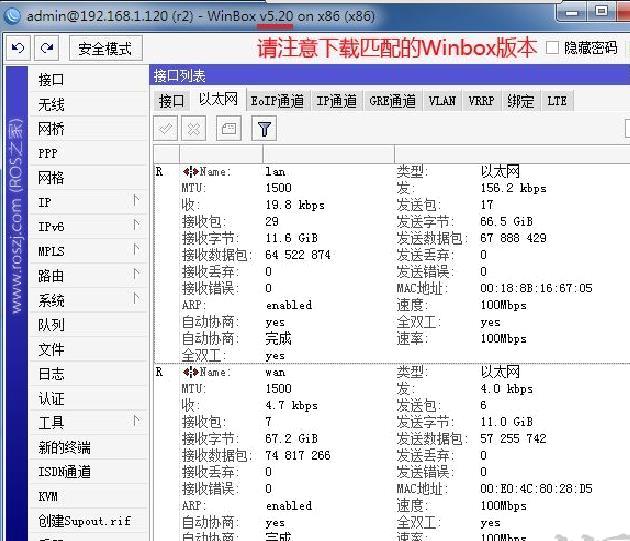Open the IP通道 tab
630x541 pixels.
336,101
